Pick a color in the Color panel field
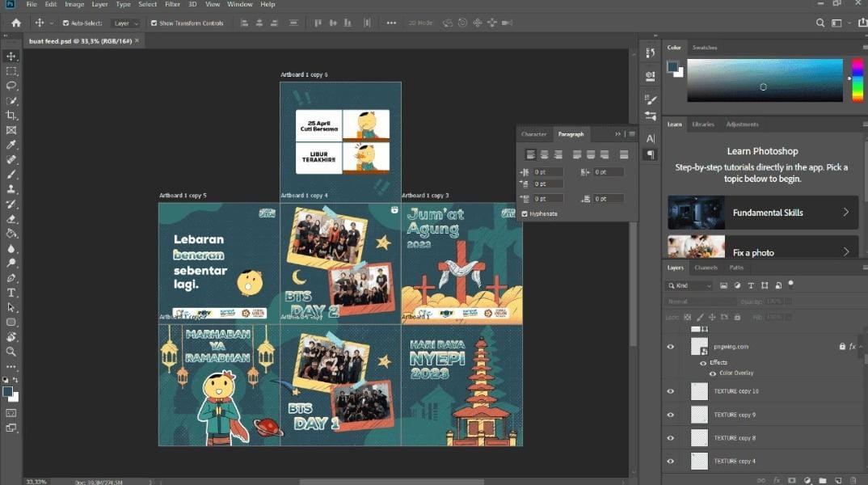This screenshot has height=485, width=868. point(765,80)
